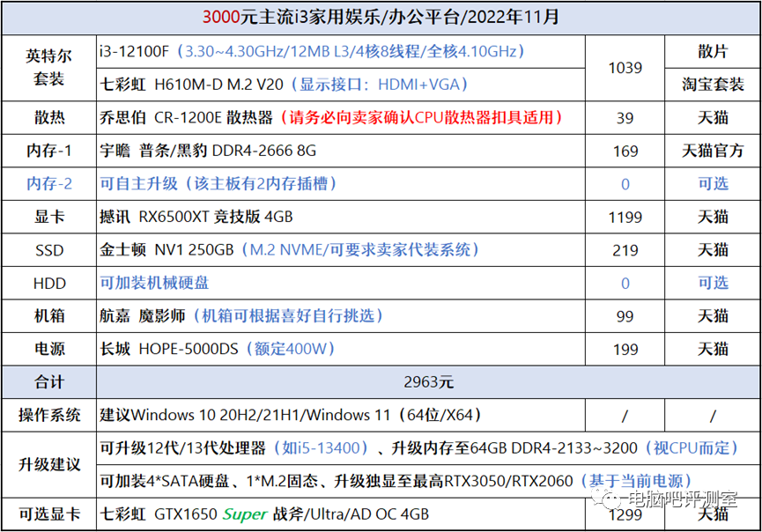The width and height of the screenshot is (762, 532).
Task: Click the "操作系统" label
Action: [x=49, y=415]
